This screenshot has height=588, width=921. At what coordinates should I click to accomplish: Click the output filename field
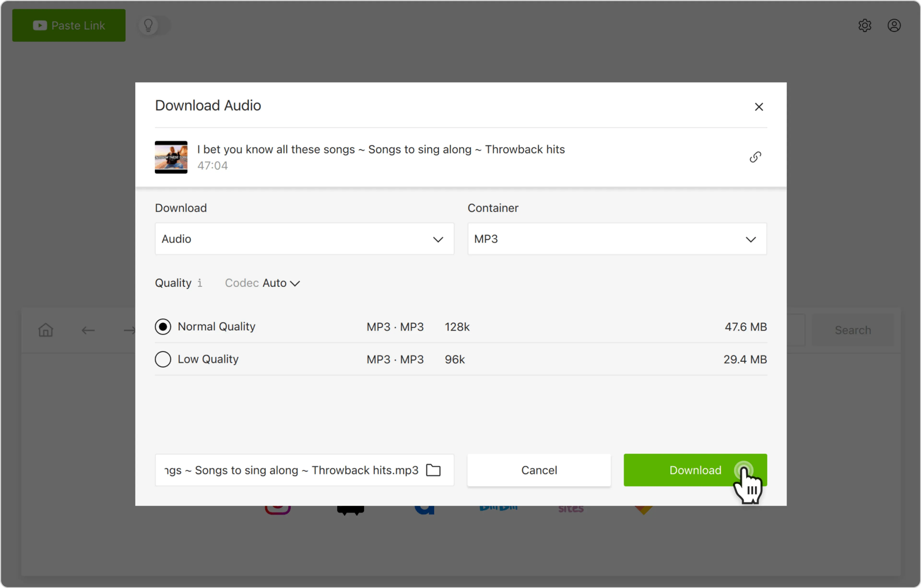coord(291,470)
